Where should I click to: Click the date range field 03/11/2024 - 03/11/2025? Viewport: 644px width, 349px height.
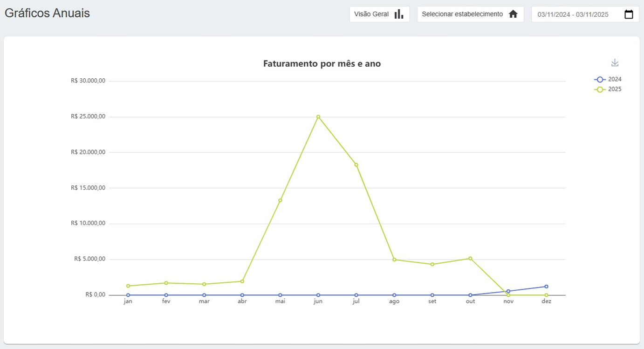point(573,14)
